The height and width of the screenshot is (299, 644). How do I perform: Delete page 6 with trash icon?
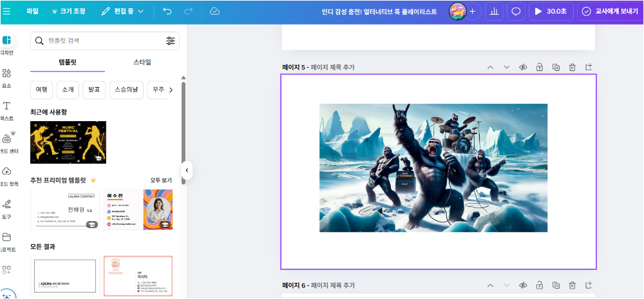coord(572,285)
